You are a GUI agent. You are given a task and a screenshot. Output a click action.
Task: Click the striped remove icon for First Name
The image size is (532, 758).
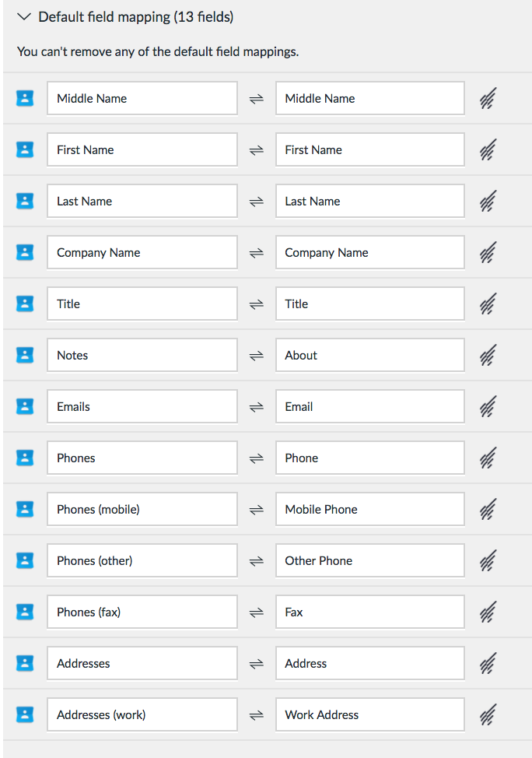[x=488, y=150]
